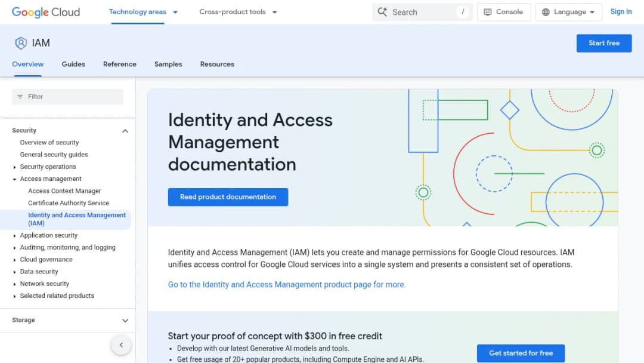Select Auditing, monitoring, and logging item
This screenshot has height=363, width=644.
(x=68, y=248)
